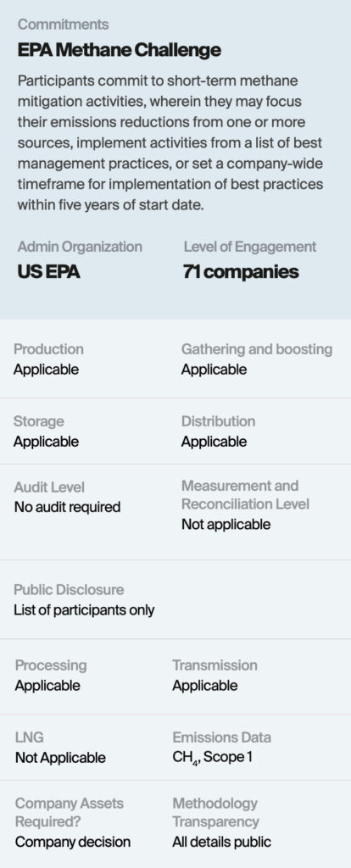Screen dimensions: 351x868
Task: Click Measurement and Reconciliation Level label
Action: (245, 495)
